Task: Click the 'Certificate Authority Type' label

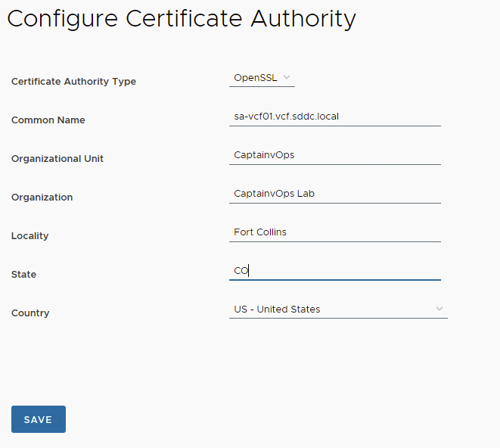Action: click(x=73, y=82)
